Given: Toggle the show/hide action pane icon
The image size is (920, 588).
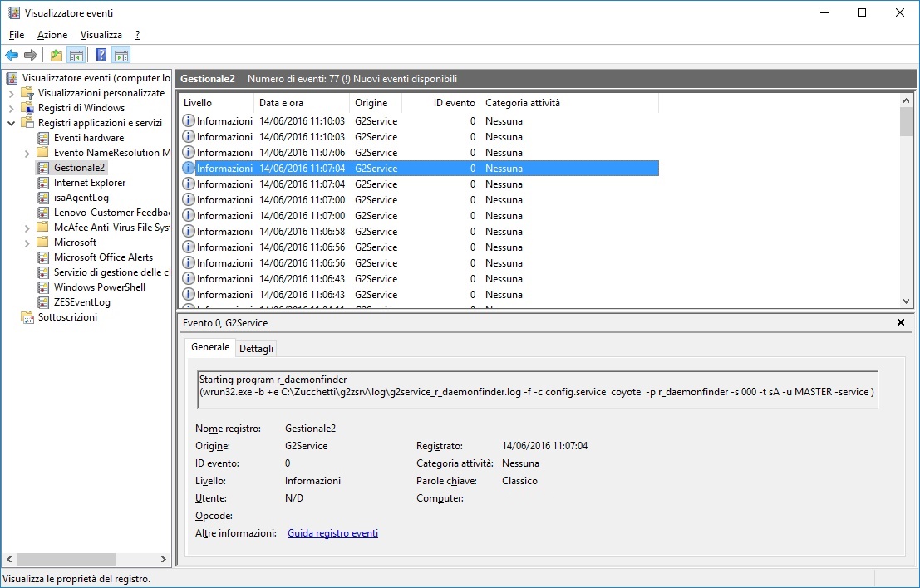Looking at the screenshot, I should pos(121,55).
